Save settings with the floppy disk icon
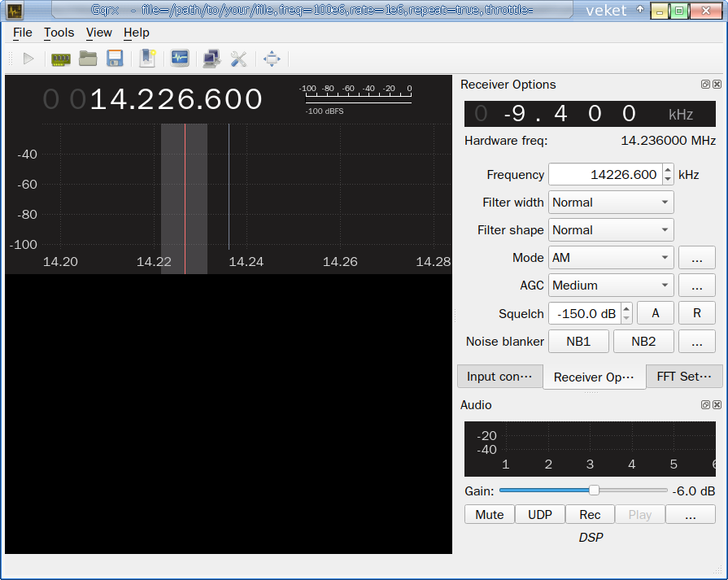728x580 pixels. (115, 59)
